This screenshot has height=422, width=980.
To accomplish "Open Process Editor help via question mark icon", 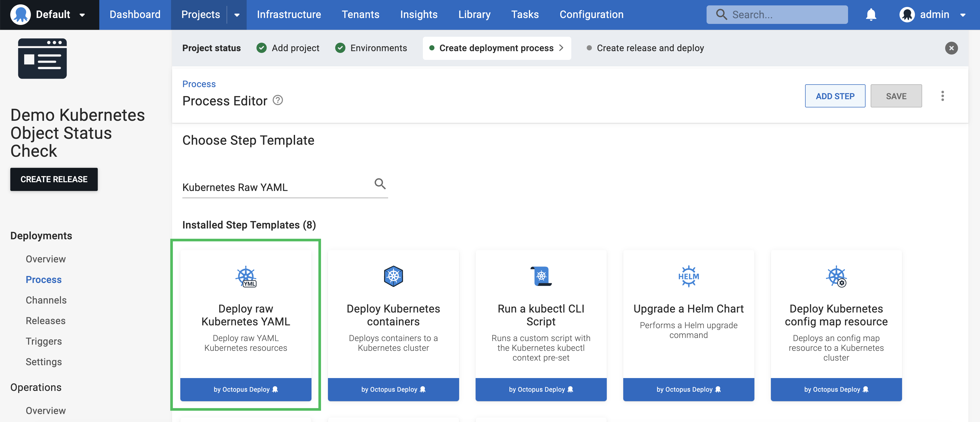I will [x=277, y=100].
